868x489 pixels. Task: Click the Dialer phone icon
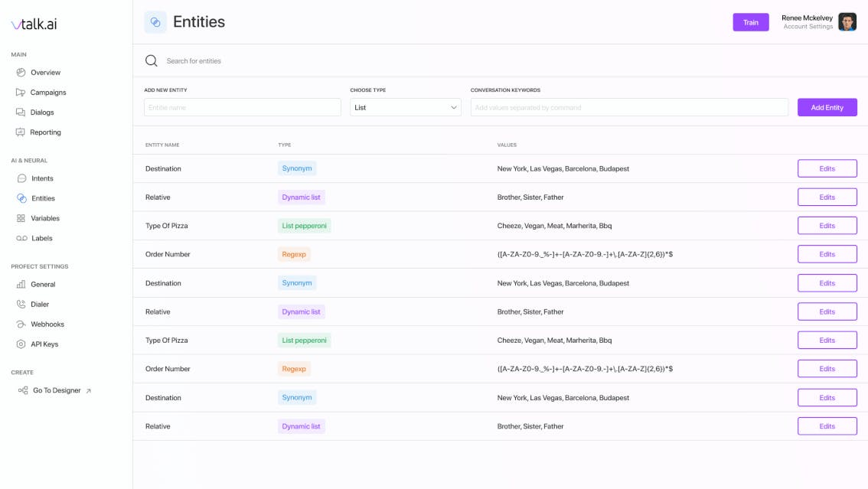21,305
